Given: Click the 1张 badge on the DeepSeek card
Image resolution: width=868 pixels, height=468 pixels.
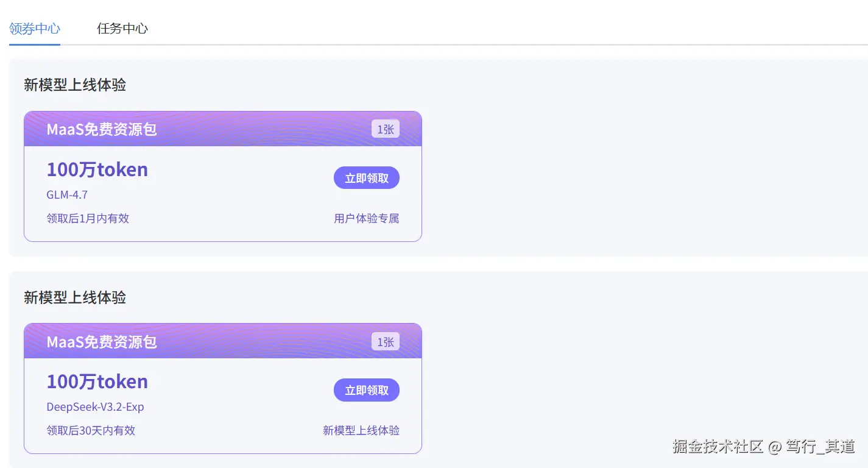Looking at the screenshot, I should pyautogui.click(x=385, y=342).
